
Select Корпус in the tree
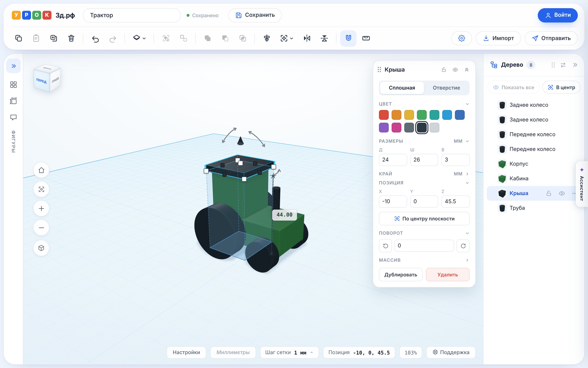[x=533, y=164]
